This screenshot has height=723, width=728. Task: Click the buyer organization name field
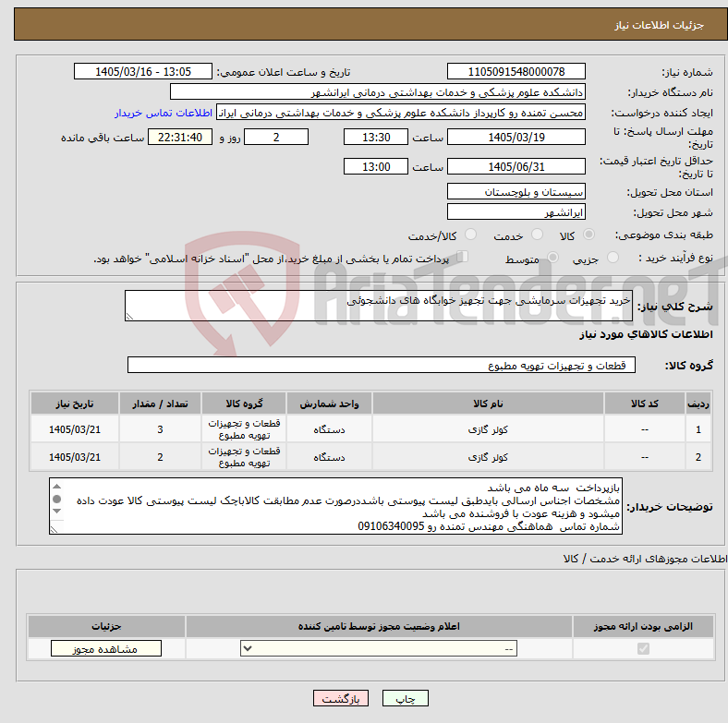pyautogui.click(x=378, y=92)
